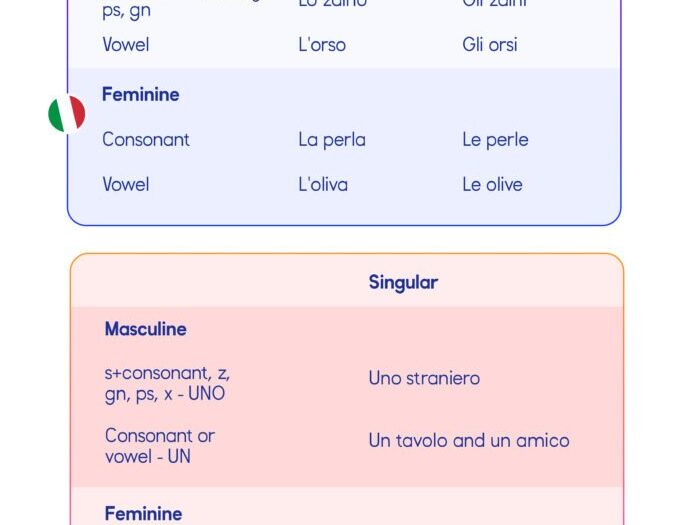
Task: Click the example Uno straniero
Action: tap(424, 378)
